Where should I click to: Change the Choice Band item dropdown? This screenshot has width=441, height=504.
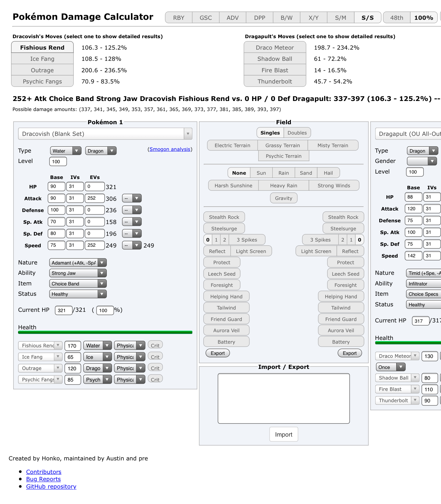coord(78,284)
